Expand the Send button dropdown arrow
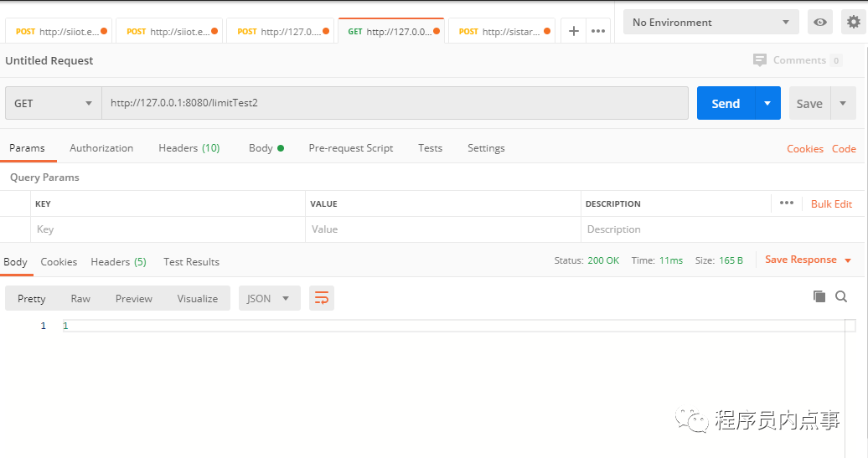This screenshot has height=458, width=868. pos(767,103)
